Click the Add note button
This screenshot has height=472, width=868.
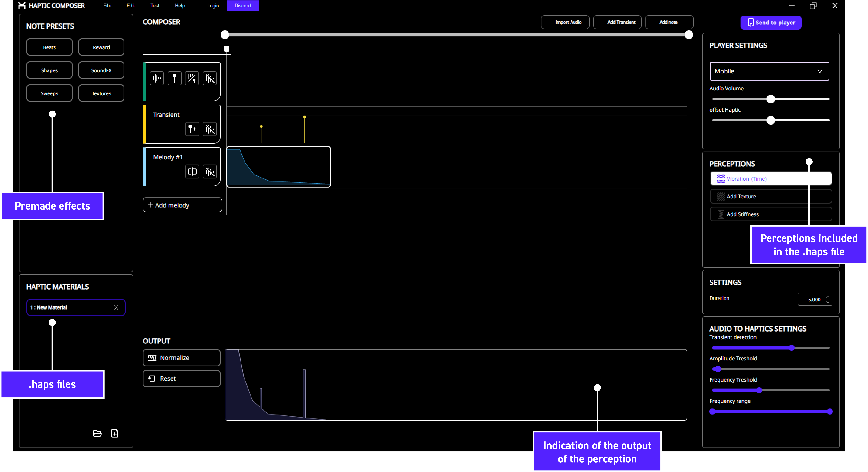669,22
